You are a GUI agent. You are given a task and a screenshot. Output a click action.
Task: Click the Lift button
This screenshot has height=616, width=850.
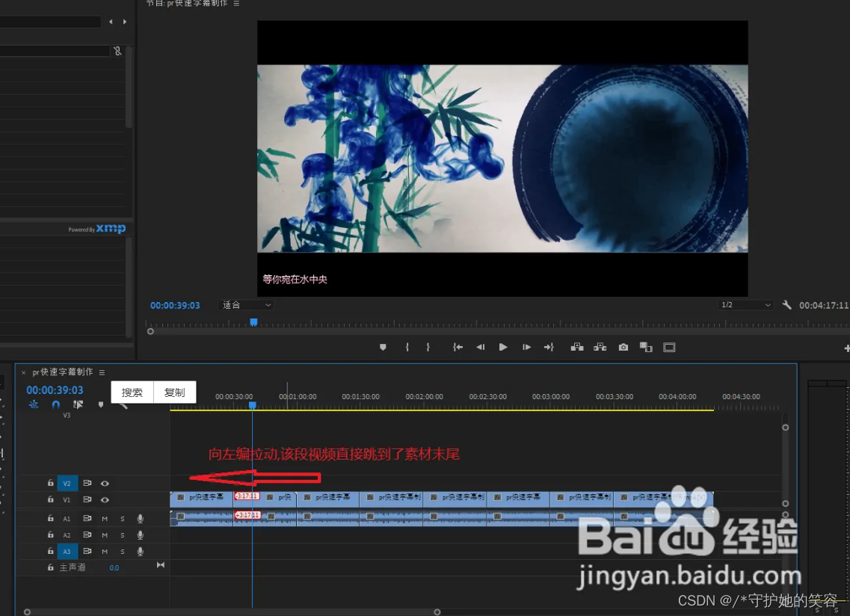(x=577, y=347)
